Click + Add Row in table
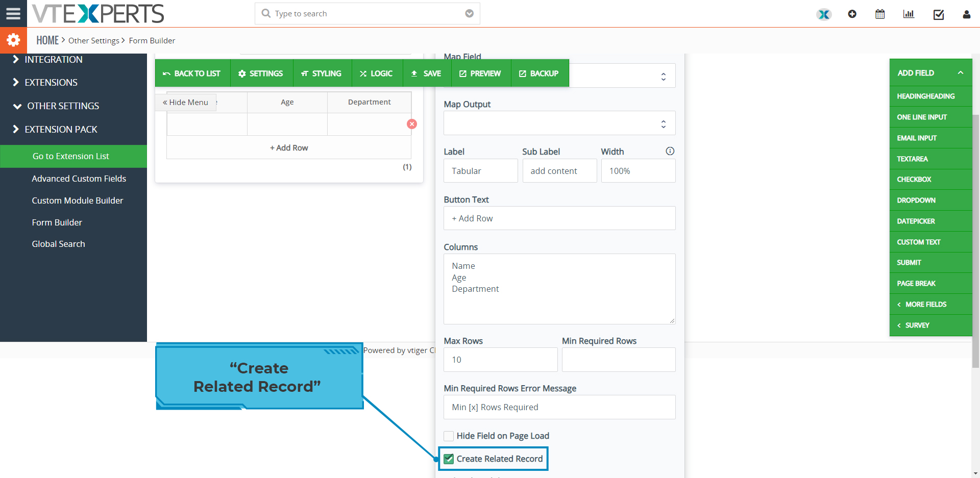 [289, 148]
